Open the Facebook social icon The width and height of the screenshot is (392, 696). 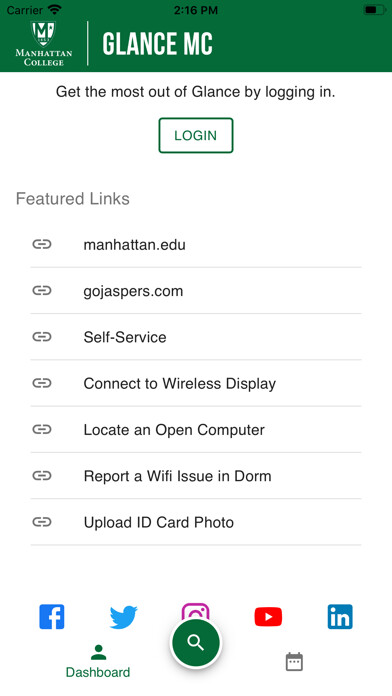point(51,617)
